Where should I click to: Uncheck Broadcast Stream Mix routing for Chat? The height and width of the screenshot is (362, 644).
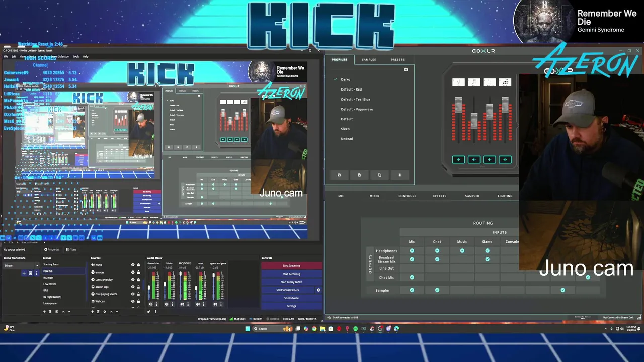coord(437,259)
